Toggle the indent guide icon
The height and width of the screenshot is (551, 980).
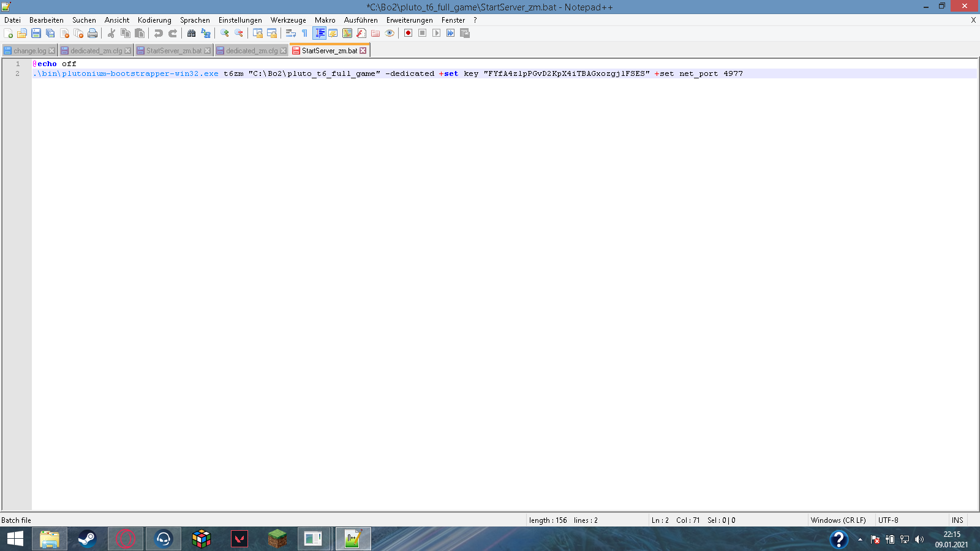click(x=319, y=33)
